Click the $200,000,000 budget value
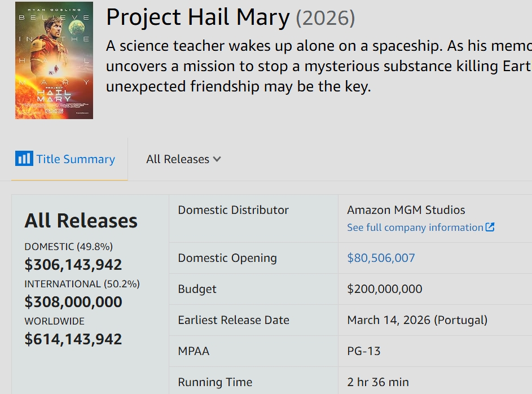The width and height of the screenshot is (532, 394). click(x=385, y=289)
